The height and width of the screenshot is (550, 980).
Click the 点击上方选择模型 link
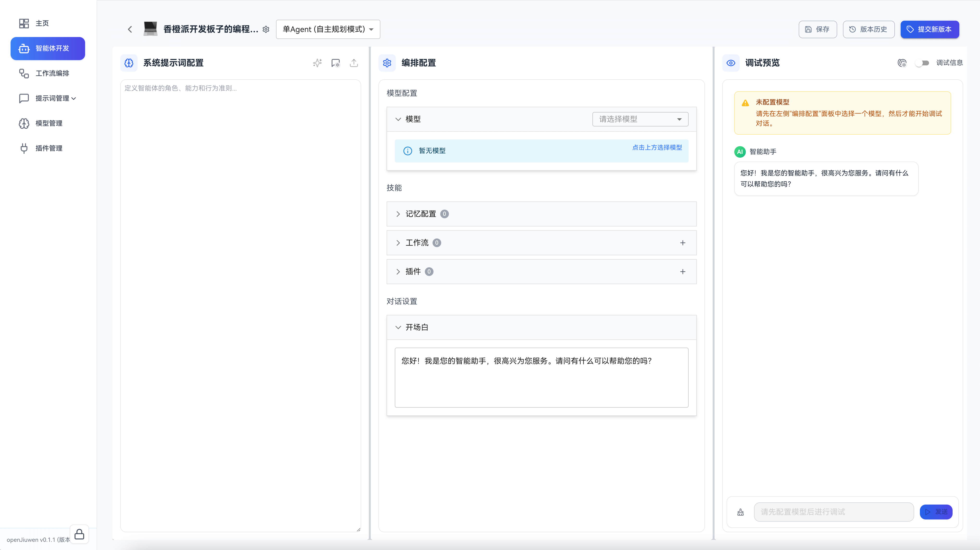(657, 148)
